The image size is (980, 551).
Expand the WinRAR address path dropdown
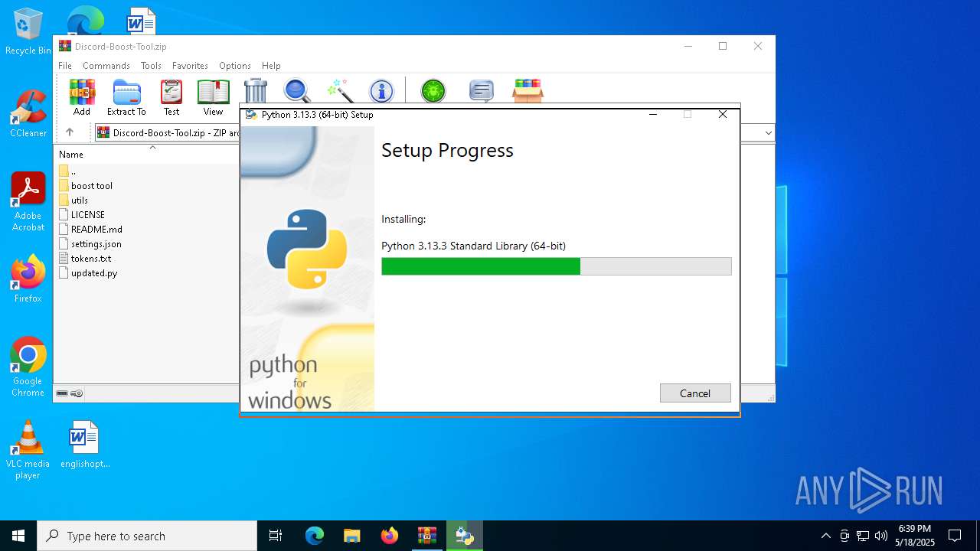[x=768, y=133]
